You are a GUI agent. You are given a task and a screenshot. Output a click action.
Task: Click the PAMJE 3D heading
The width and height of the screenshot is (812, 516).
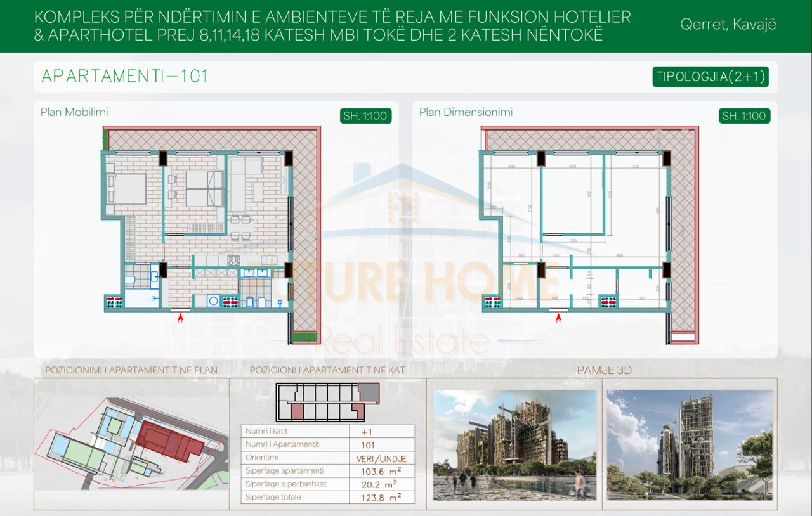(x=604, y=370)
